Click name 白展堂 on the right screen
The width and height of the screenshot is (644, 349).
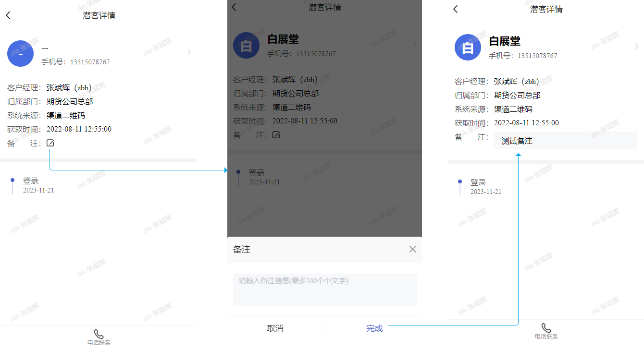point(505,41)
